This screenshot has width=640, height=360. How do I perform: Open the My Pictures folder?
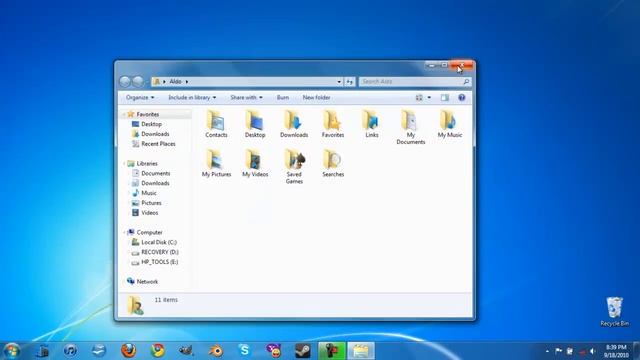[x=216, y=163]
